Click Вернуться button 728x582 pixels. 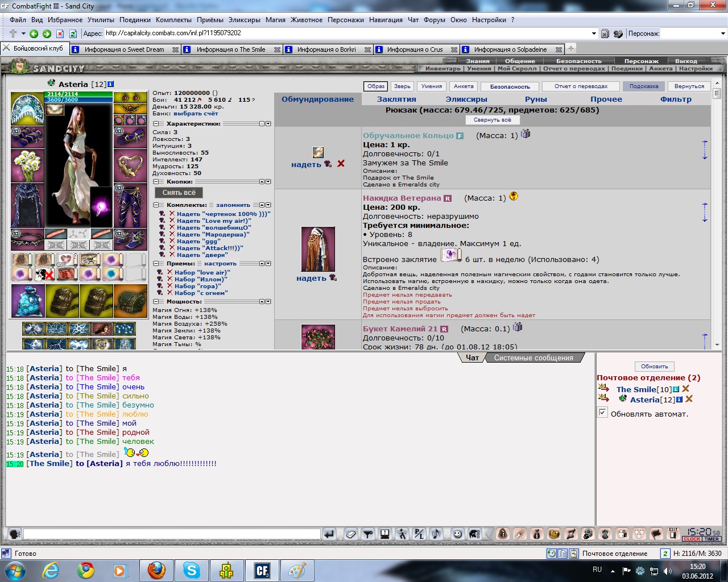point(689,86)
